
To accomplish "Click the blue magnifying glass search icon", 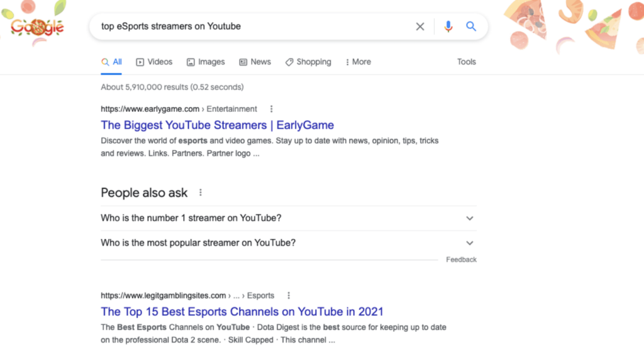I will pos(471,26).
